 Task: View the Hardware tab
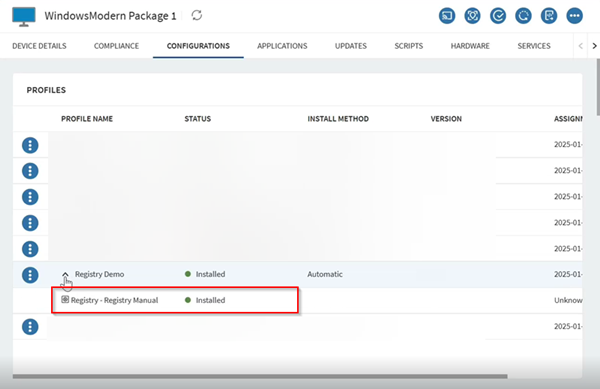[470, 46]
